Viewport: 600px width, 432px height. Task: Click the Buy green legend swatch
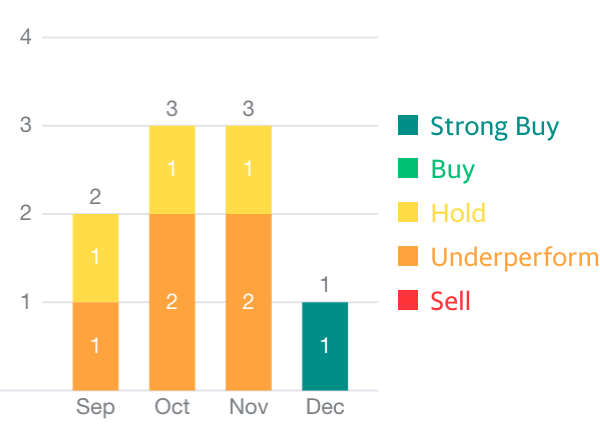(408, 169)
